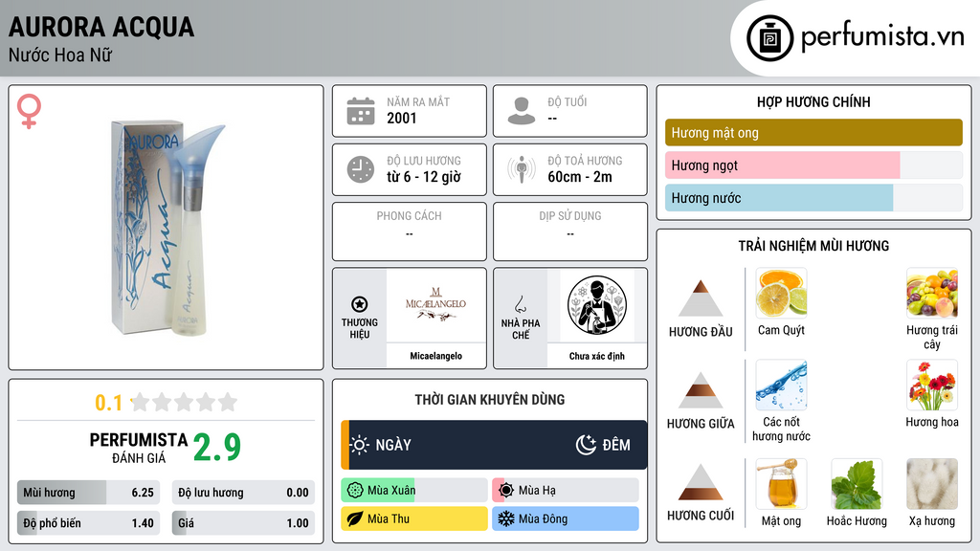Click the Độ phổ biến 1.40 score bar
The image size is (980, 551).
point(88,523)
